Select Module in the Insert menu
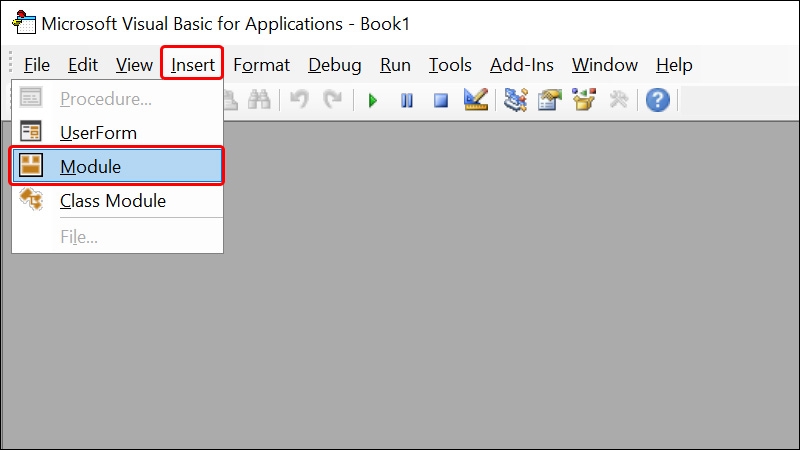Image resolution: width=800 pixels, height=450 pixels. tap(117, 166)
